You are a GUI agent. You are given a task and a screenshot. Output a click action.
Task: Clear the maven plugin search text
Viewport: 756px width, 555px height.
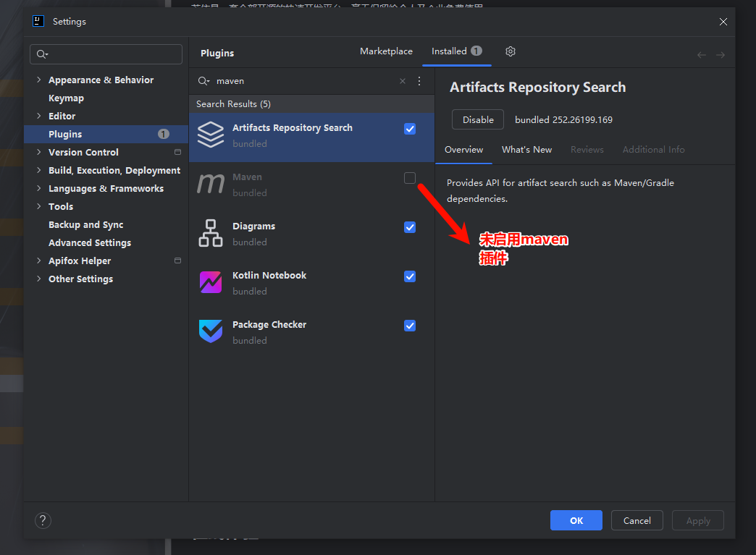403,81
